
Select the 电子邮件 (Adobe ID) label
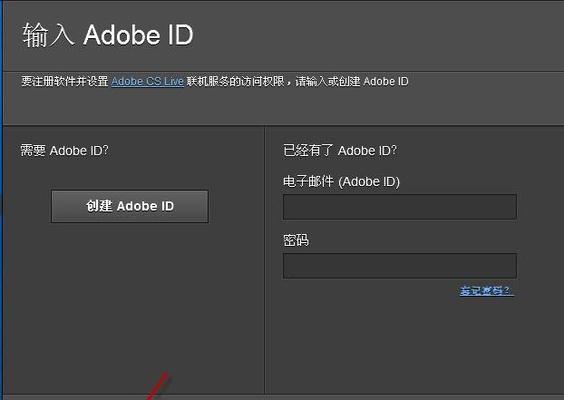(341, 182)
